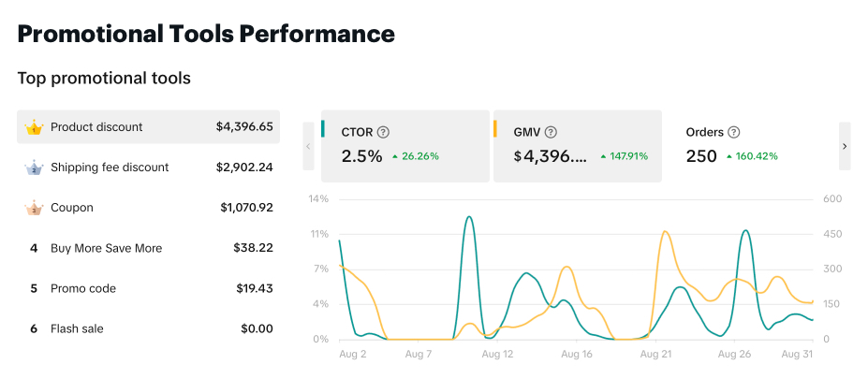
Task: Click the silver crown icon for Shipping fee discount
Action: tap(35, 168)
